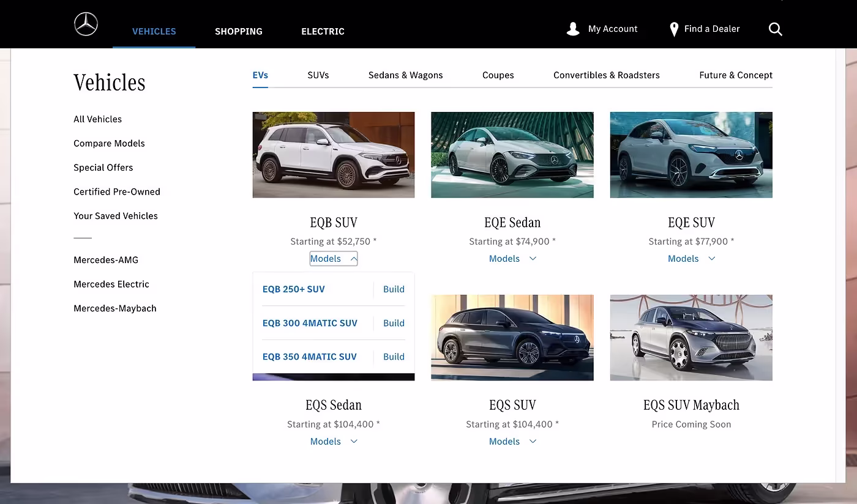Expand the EQE SUV Models dropdown
Viewport: 857px width, 504px height.
click(x=691, y=259)
